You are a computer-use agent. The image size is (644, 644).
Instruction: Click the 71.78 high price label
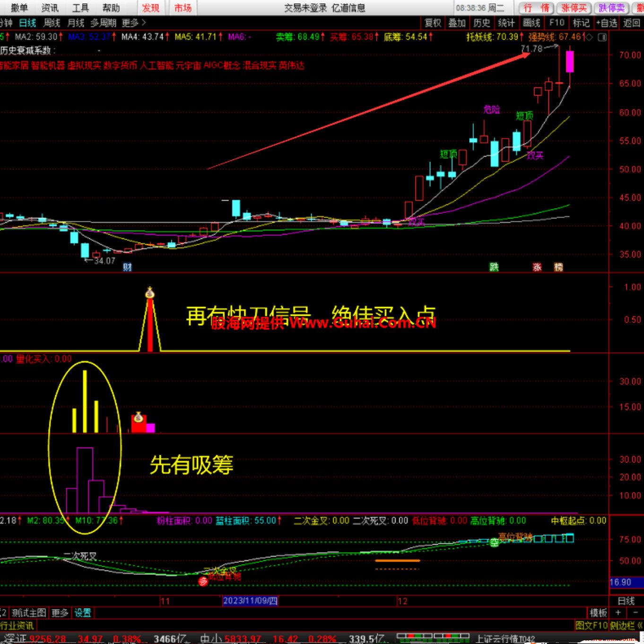pos(531,49)
